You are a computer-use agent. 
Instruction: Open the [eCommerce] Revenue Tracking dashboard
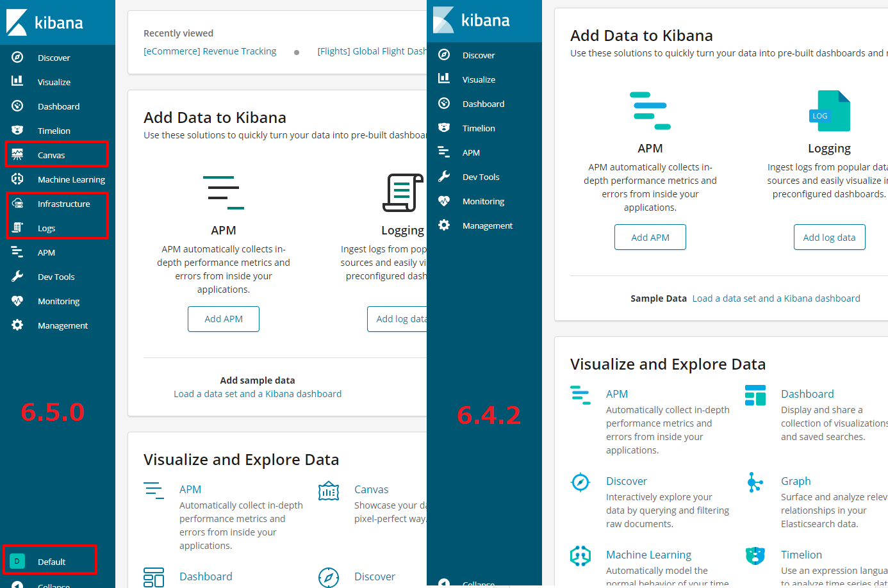point(210,51)
